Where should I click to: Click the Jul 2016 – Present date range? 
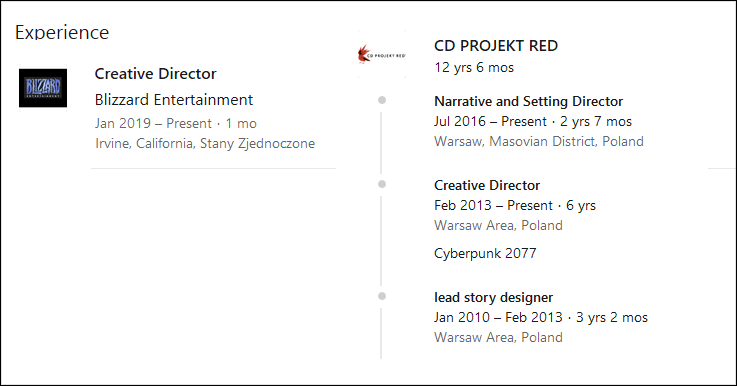(x=490, y=121)
